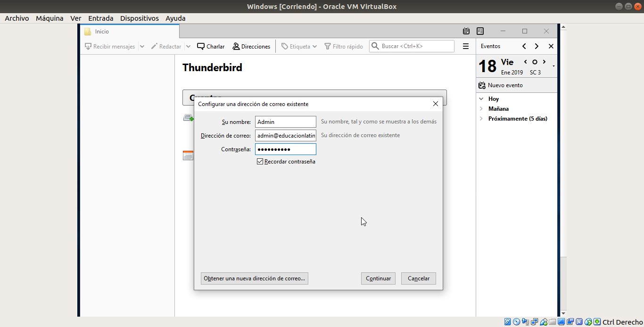644x327 pixels.
Task: Click VirtualBox audio status icon
Action: 525,322
